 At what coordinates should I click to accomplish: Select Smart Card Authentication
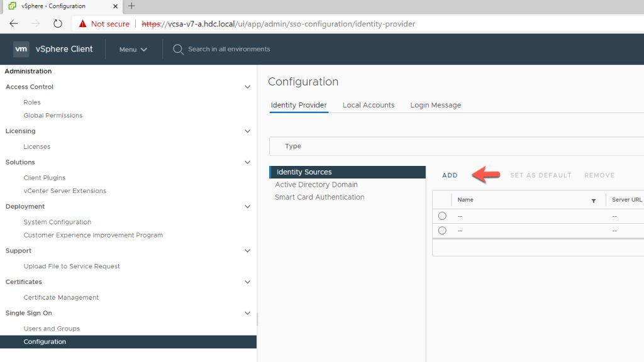319,197
